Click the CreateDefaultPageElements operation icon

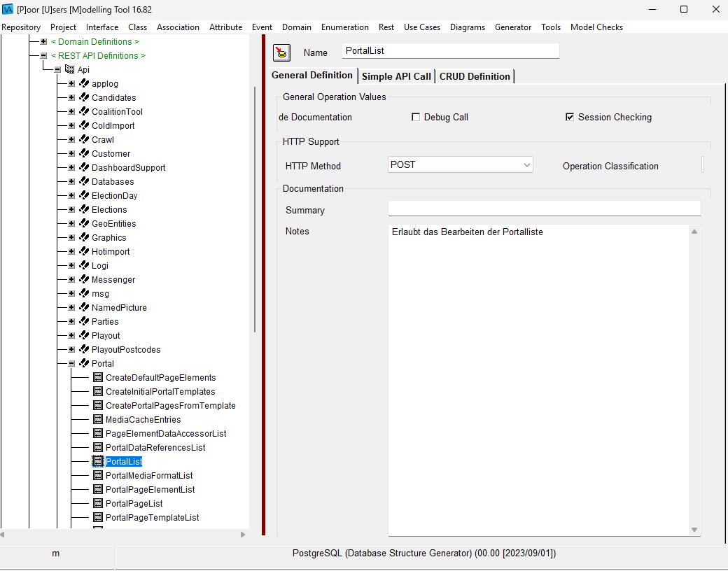pos(98,377)
